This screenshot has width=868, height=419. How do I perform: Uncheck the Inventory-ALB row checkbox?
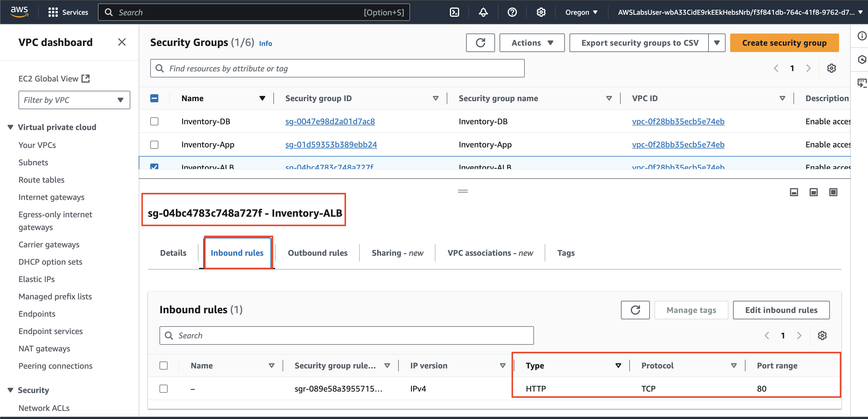tap(154, 166)
